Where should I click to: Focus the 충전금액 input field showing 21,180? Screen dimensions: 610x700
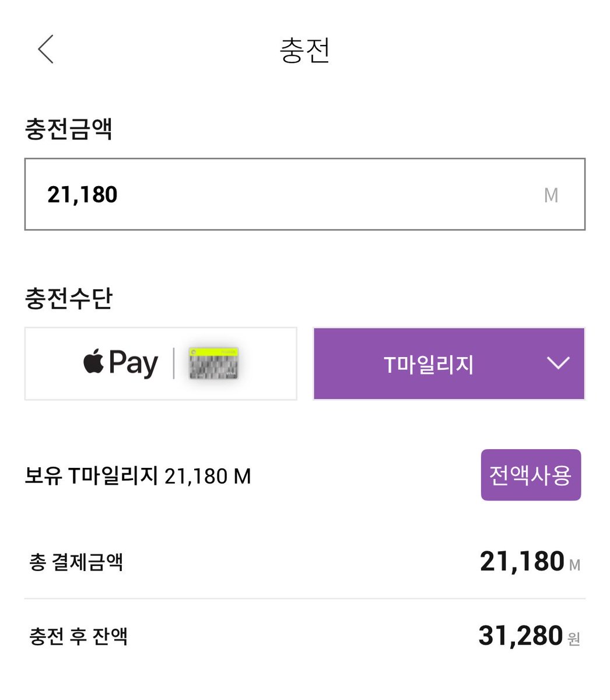coord(304,194)
